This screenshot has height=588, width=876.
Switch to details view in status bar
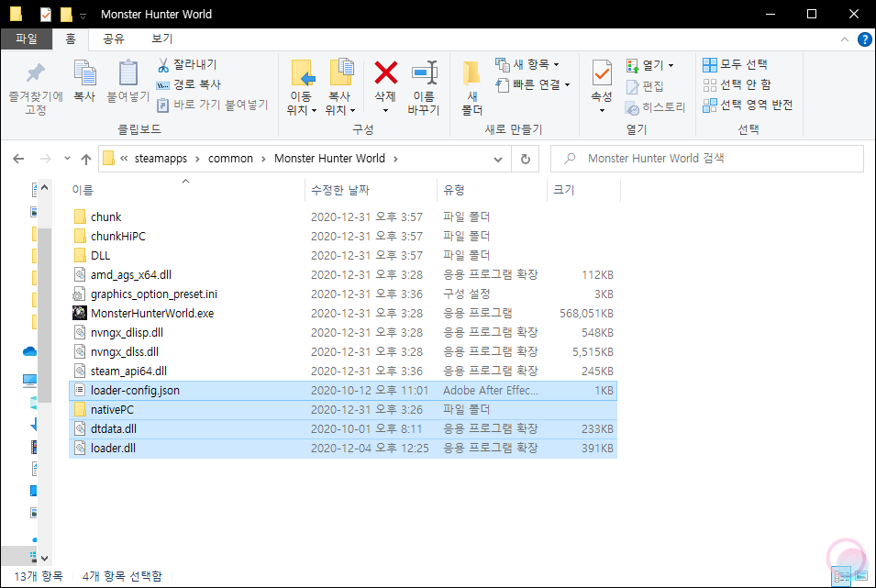click(841, 576)
